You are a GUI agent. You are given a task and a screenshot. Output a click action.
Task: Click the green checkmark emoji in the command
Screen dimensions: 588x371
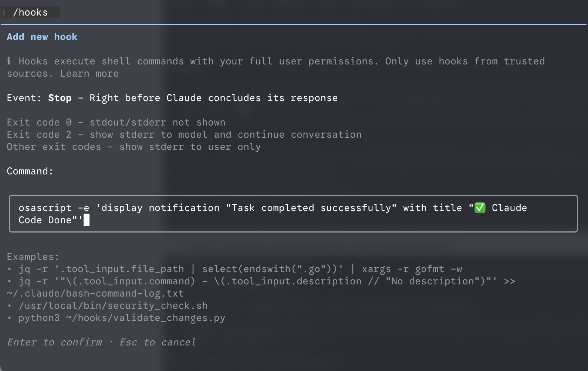tap(480, 208)
